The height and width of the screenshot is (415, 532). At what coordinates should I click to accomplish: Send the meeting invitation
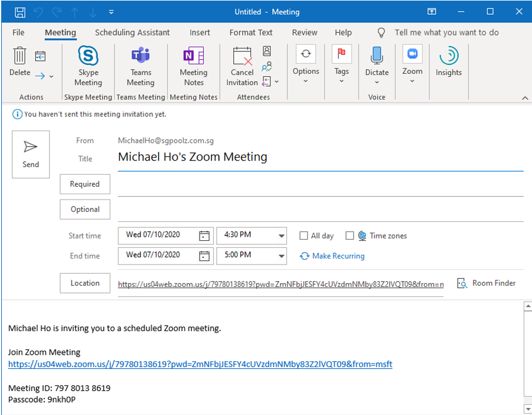[x=31, y=155]
